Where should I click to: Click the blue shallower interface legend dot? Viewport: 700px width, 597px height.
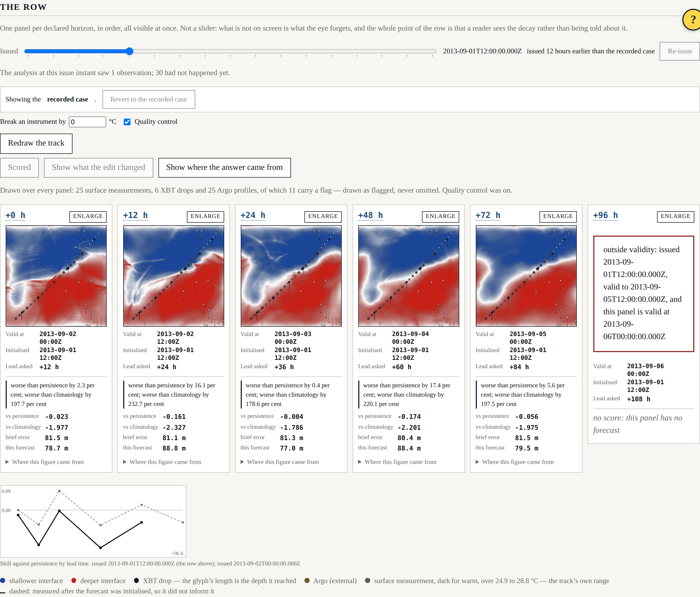coord(3,581)
